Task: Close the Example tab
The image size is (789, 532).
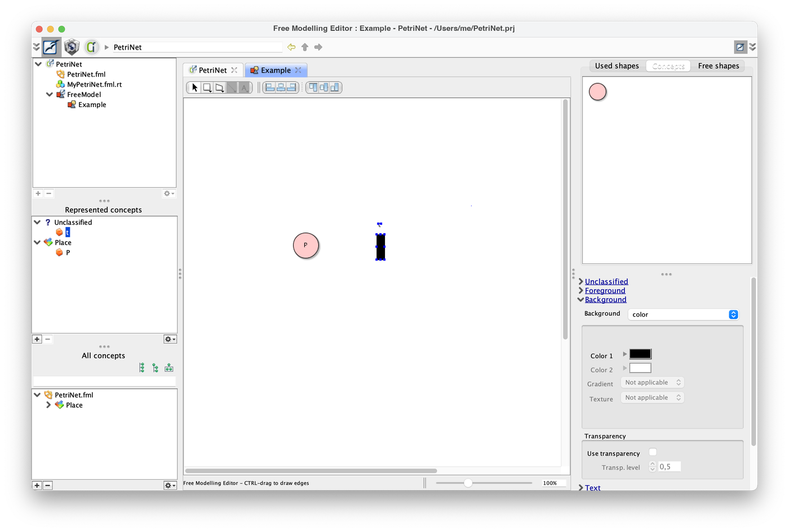Action: tap(298, 70)
